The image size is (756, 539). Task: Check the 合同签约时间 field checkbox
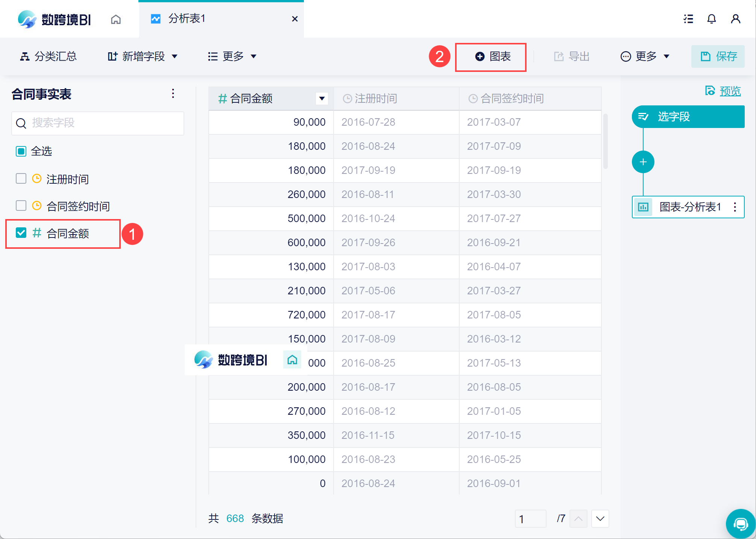pos(21,206)
